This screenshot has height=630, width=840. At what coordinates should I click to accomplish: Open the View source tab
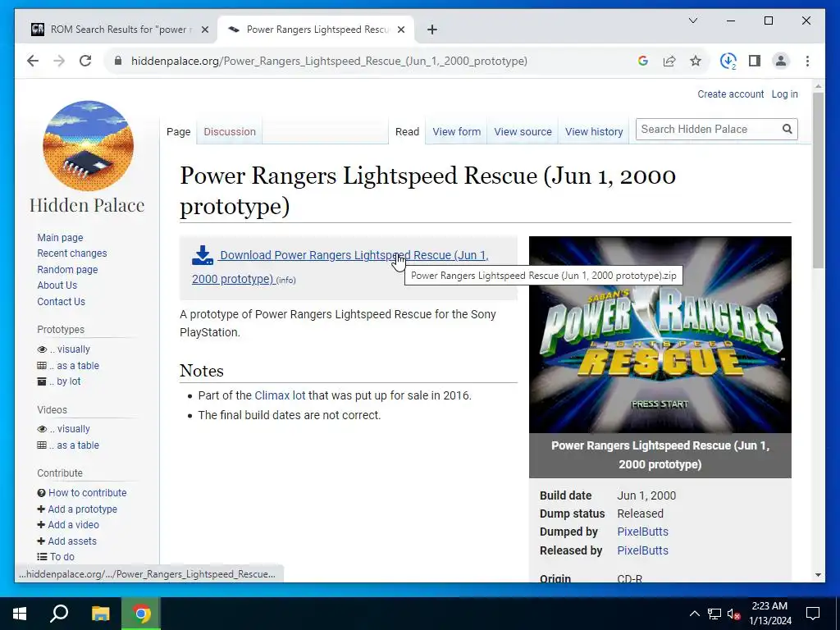click(x=523, y=132)
